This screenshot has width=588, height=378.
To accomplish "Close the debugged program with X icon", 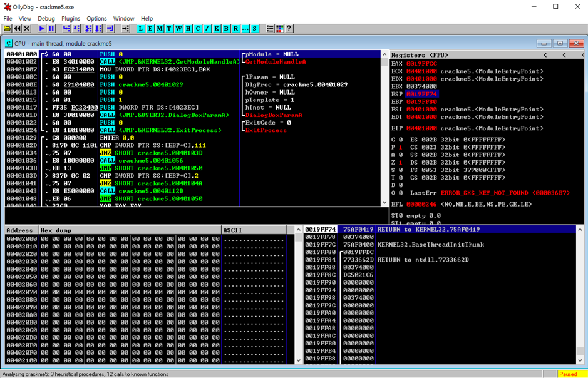I will 27,28.
